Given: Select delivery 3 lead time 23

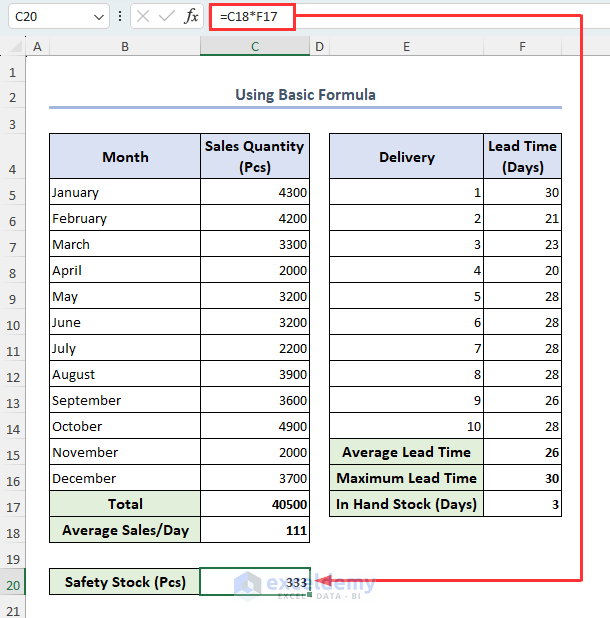Looking at the screenshot, I should 522,244.
